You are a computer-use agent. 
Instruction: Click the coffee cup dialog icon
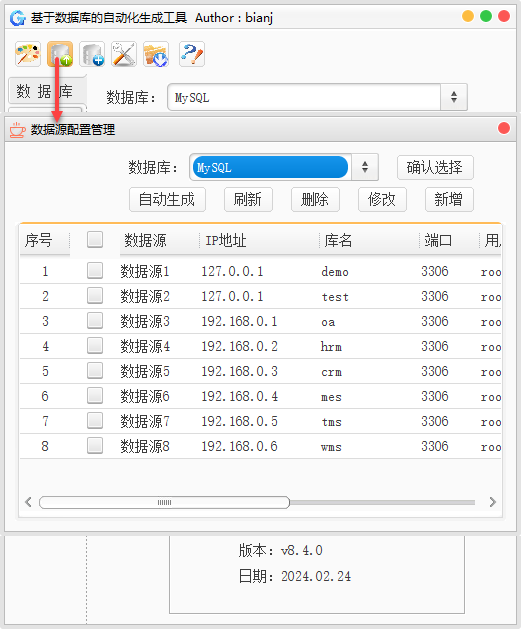tap(18, 130)
